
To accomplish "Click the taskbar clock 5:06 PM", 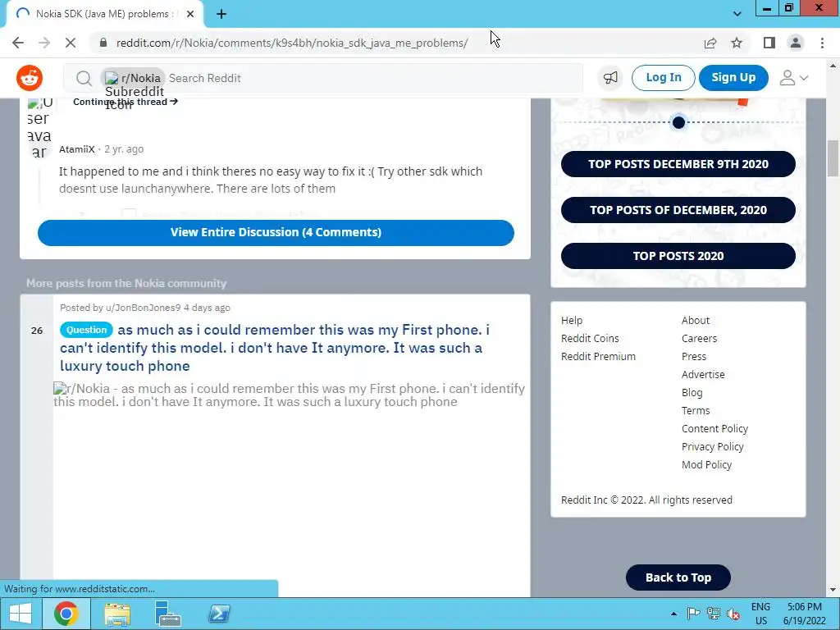I will point(804,614).
